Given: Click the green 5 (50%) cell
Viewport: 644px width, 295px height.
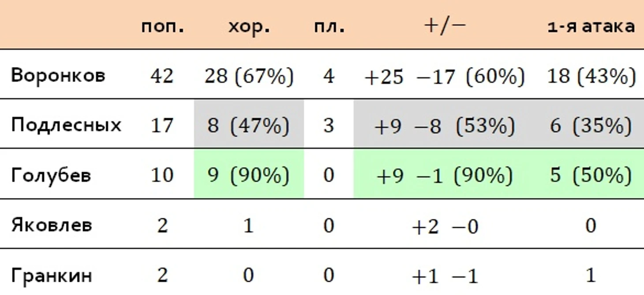Looking at the screenshot, I should click(x=590, y=173).
